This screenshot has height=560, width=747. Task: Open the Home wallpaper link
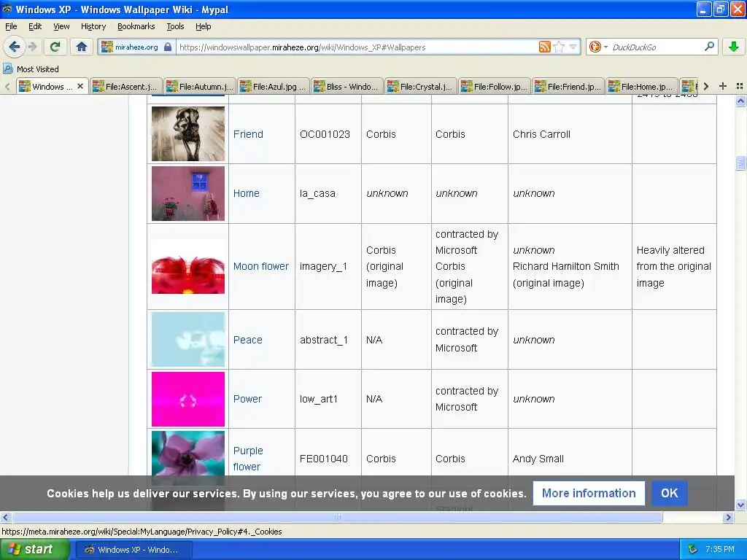coord(247,193)
